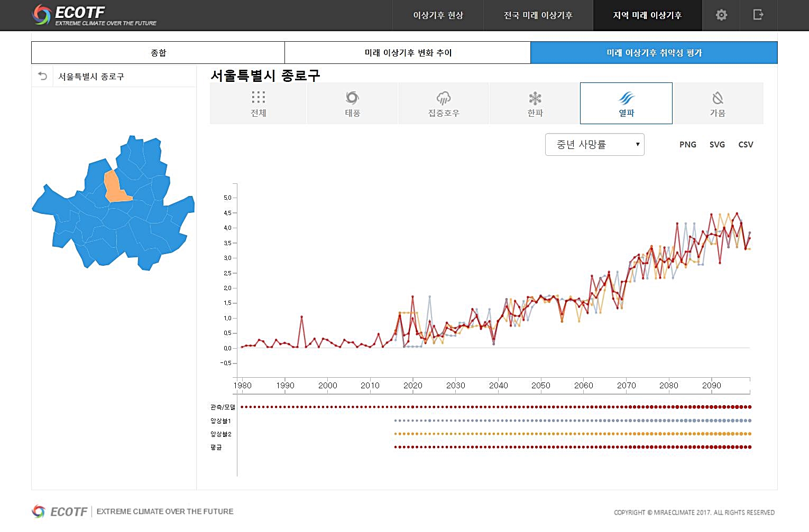Export the chart as SVG

pyautogui.click(x=717, y=145)
